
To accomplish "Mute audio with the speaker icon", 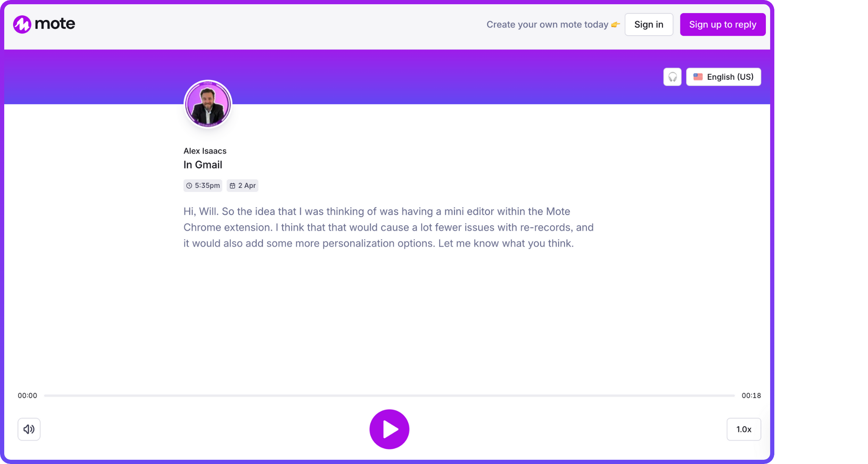I will [x=29, y=429].
